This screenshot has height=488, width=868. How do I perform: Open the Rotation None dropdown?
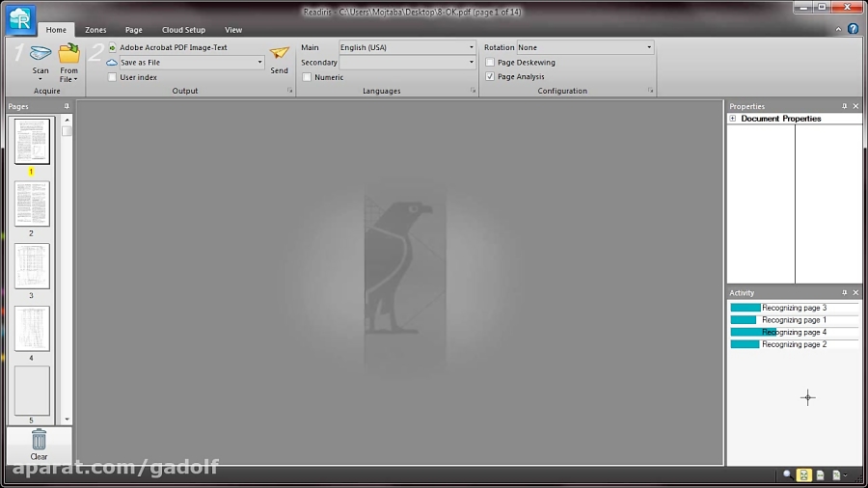(649, 47)
